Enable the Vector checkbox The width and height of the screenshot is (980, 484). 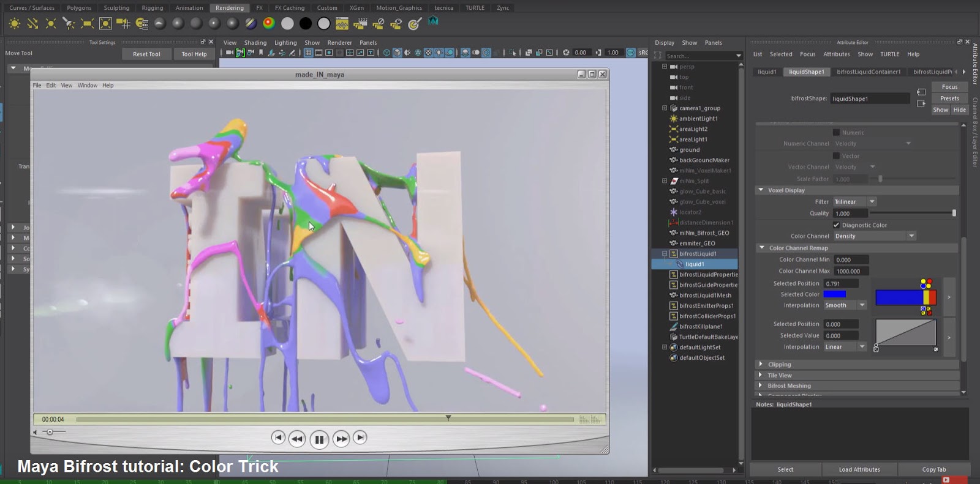coord(836,156)
